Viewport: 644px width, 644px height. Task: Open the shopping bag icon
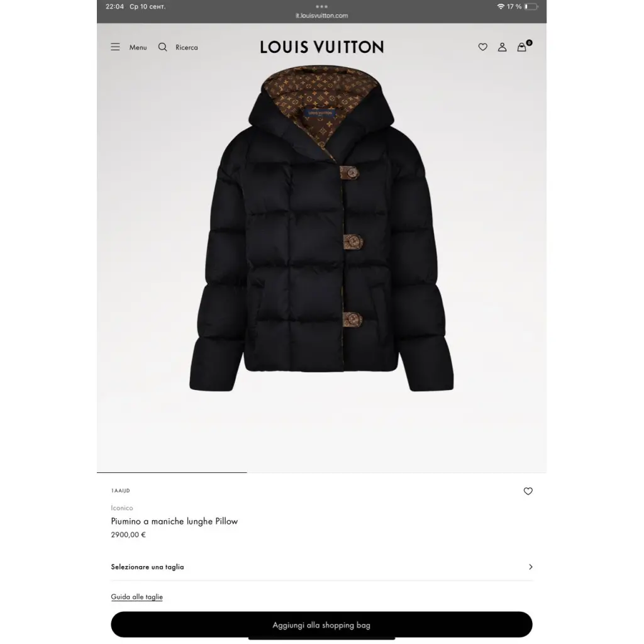click(521, 47)
